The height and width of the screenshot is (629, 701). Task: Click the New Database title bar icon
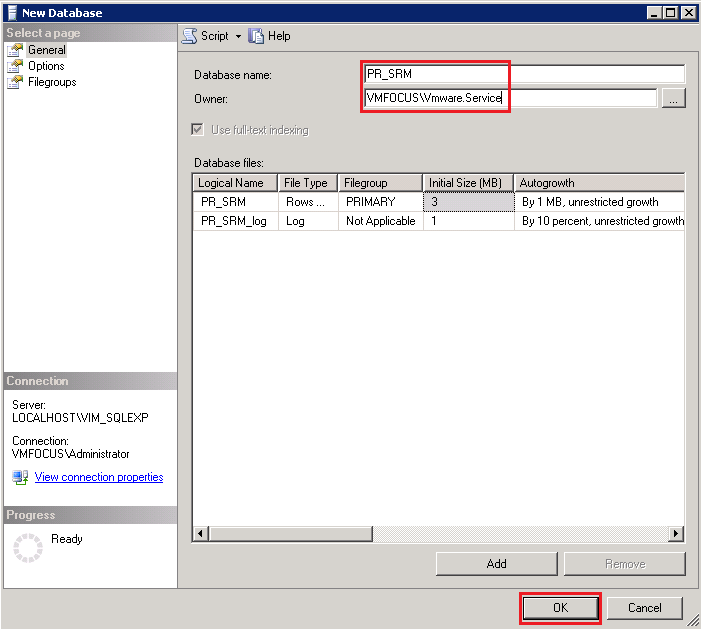[12, 13]
